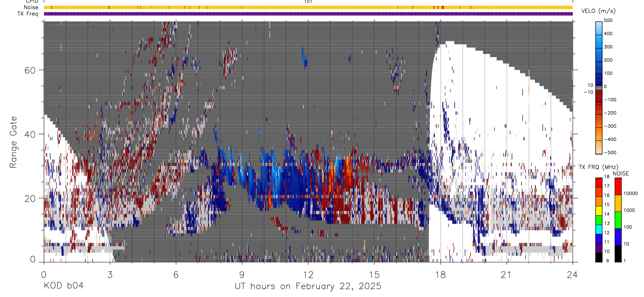Image resolution: width=644 pixels, height=297 pixels.
Task: Click the '-500' label on velocity scale
Action: click(x=609, y=152)
